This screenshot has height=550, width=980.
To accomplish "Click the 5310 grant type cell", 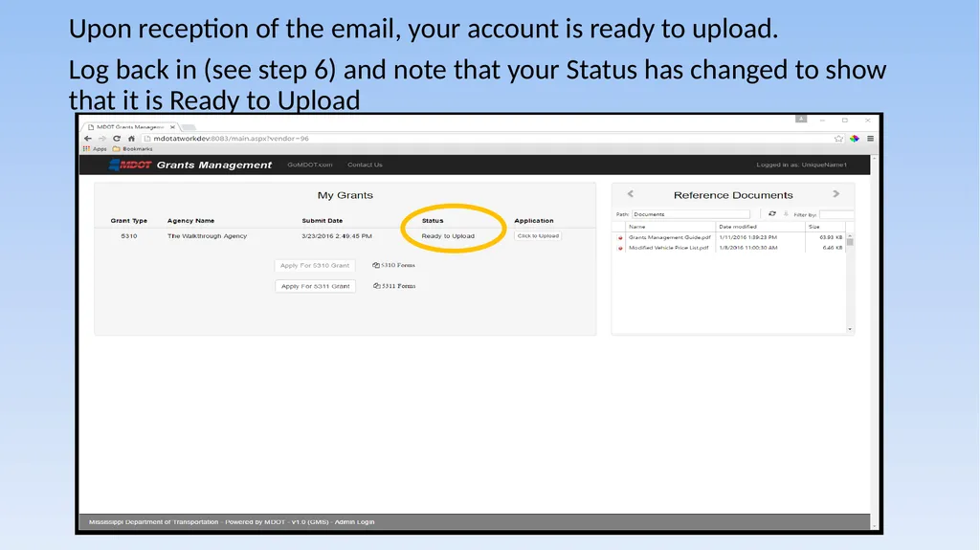I will tap(129, 236).
